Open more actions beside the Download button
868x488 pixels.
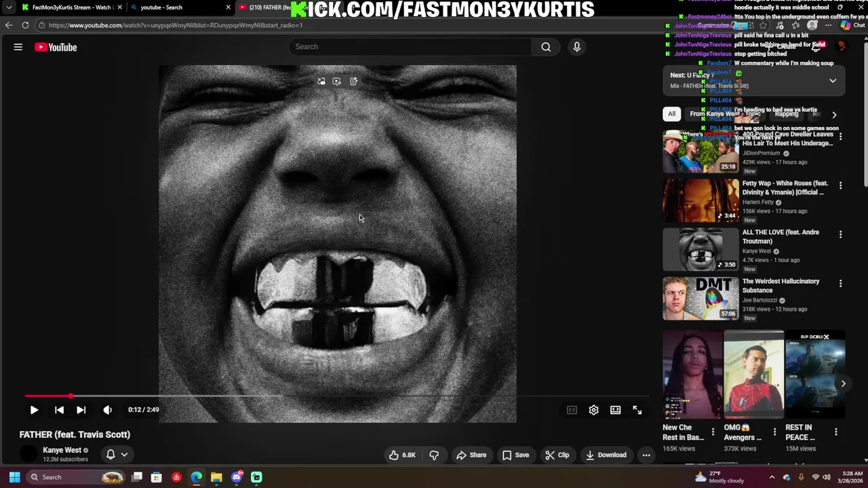(646, 455)
